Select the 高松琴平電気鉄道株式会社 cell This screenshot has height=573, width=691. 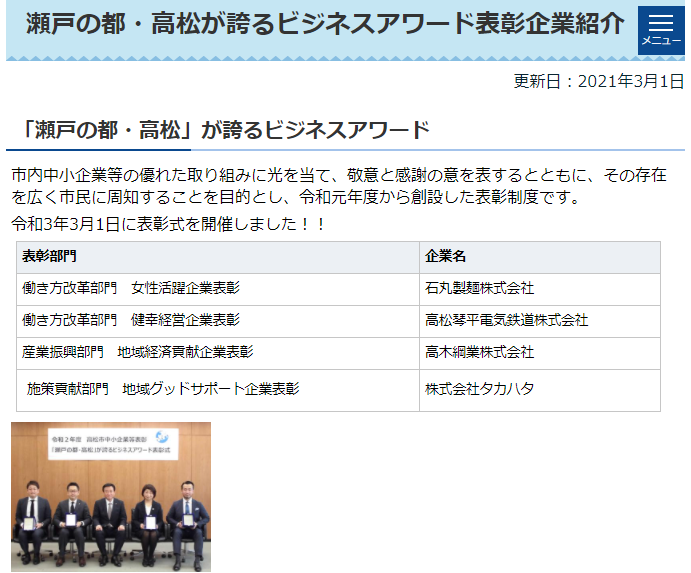click(x=540, y=321)
